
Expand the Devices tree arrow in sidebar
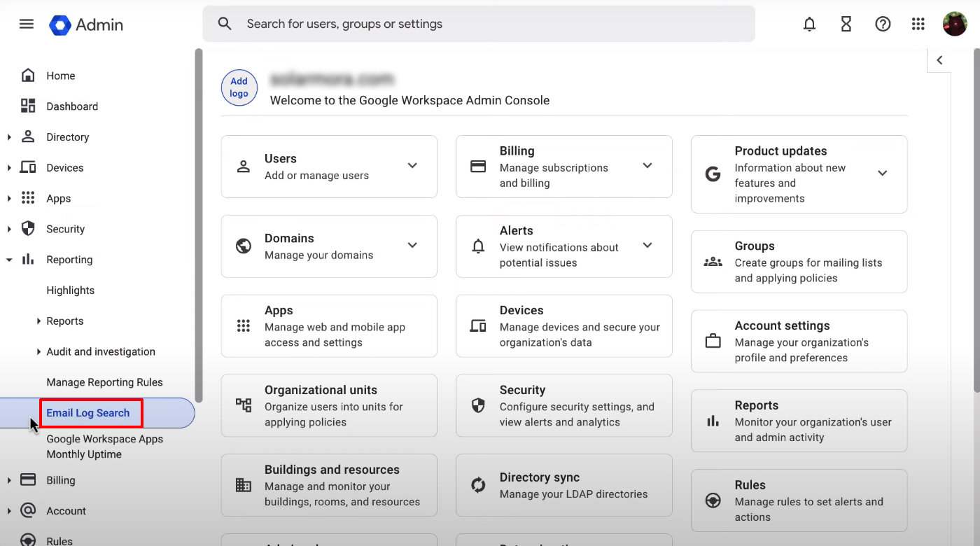[x=9, y=168]
